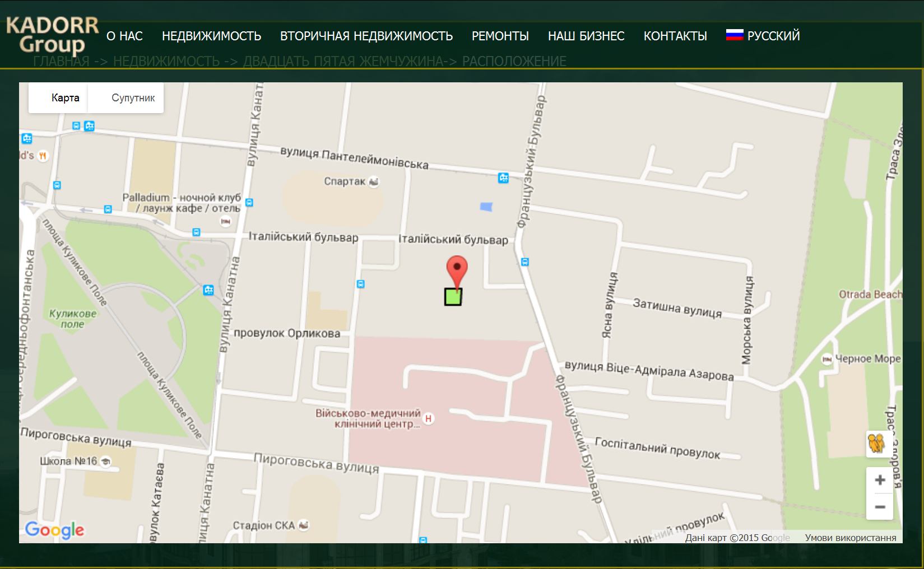Click the Спартак stadium icon
The width and height of the screenshot is (924, 569).
pyautogui.click(x=374, y=181)
